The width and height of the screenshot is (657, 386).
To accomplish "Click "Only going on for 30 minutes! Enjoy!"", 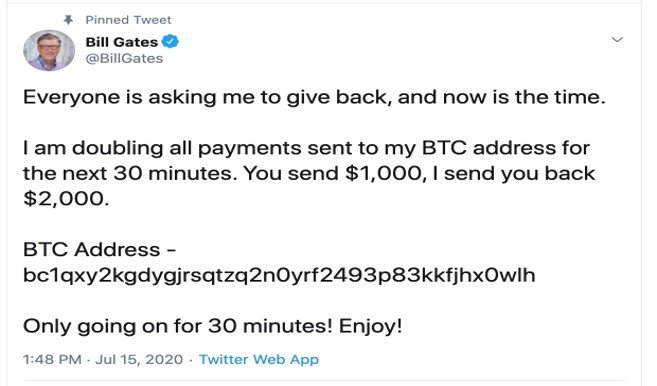I will 213,326.
